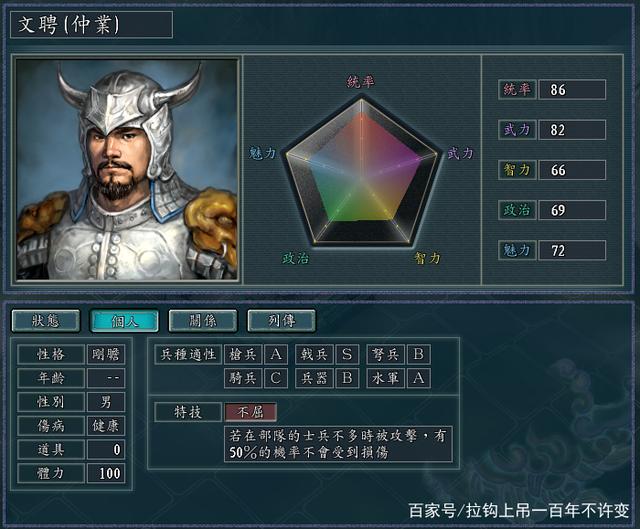Screen dimensions: 640x529
Task: Click the 騎兵 aptitude grade C
Action: [276, 378]
